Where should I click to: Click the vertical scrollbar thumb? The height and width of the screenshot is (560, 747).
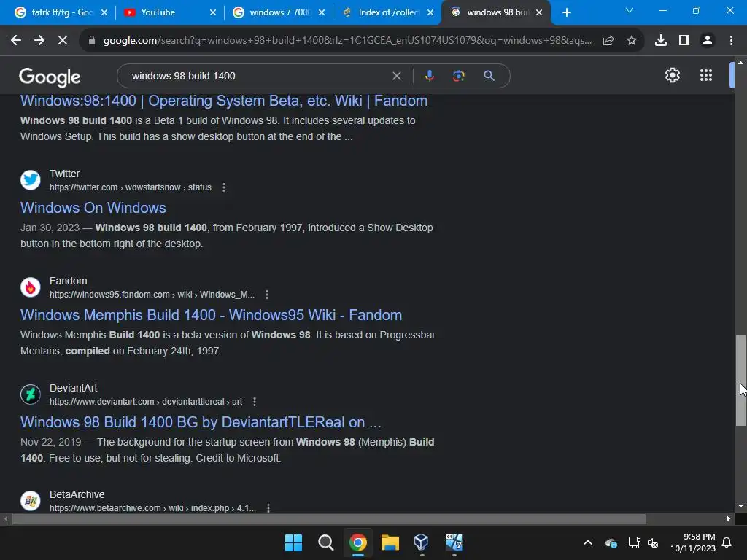click(740, 381)
